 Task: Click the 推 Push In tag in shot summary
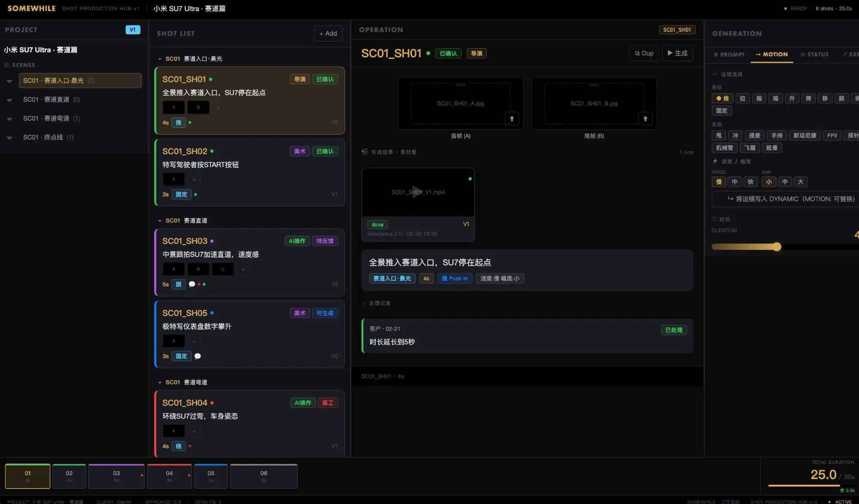pyautogui.click(x=455, y=279)
